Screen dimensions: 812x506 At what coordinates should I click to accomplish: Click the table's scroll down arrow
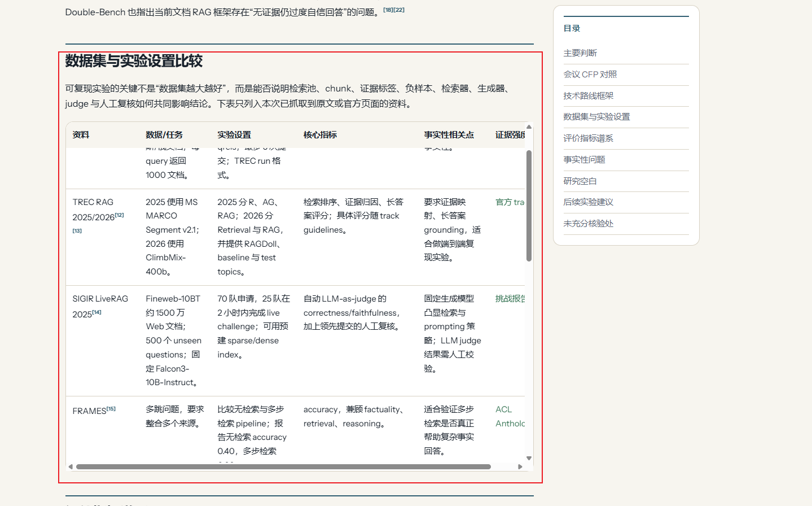pos(529,459)
